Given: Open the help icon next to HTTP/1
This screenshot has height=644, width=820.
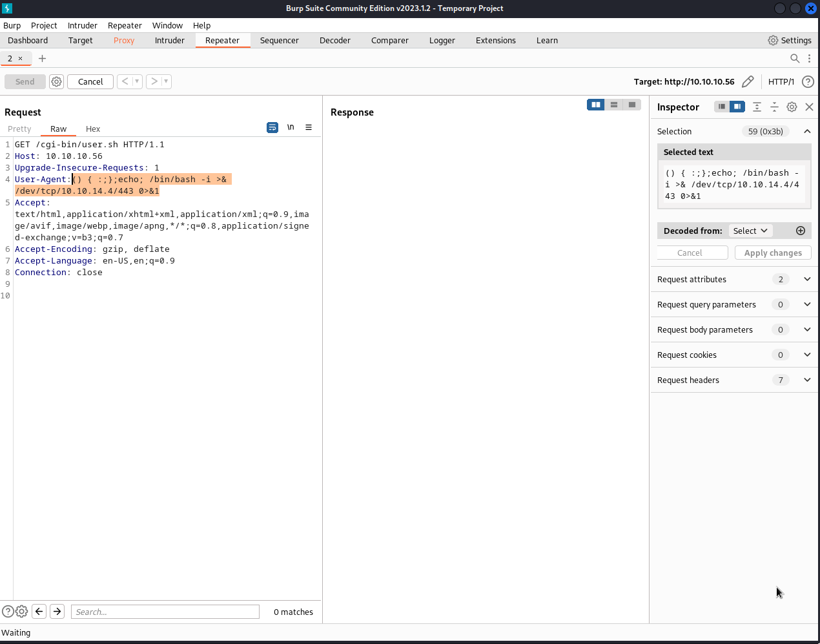Looking at the screenshot, I should click(808, 81).
